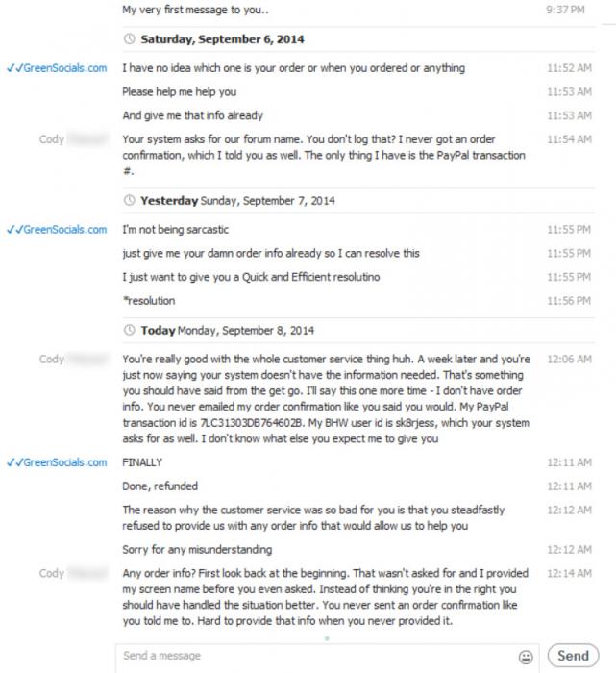
Task: Click Cody's name beside the 11:54 AM message
Action: tap(52, 139)
